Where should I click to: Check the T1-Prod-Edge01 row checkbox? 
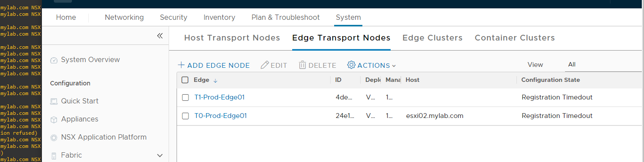[x=185, y=98]
